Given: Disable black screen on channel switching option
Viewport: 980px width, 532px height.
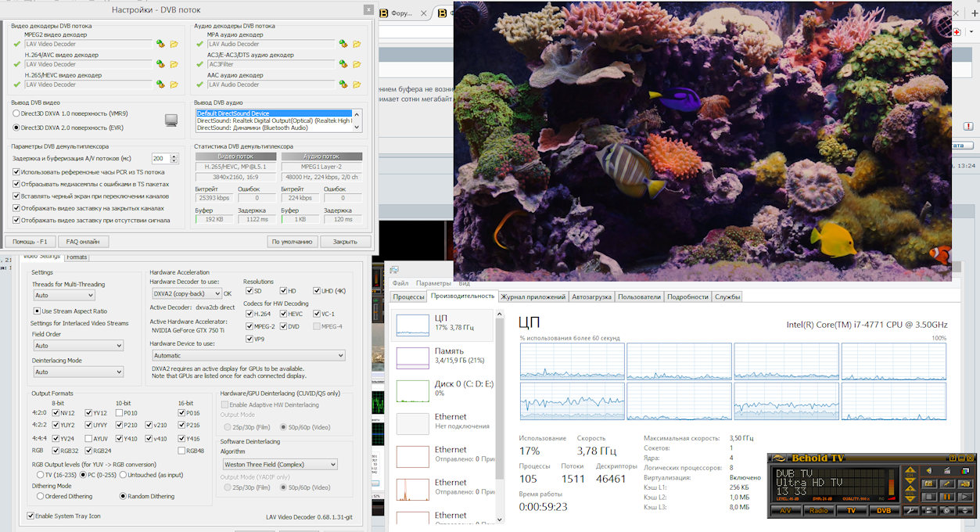Looking at the screenshot, I should click(x=15, y=196).
